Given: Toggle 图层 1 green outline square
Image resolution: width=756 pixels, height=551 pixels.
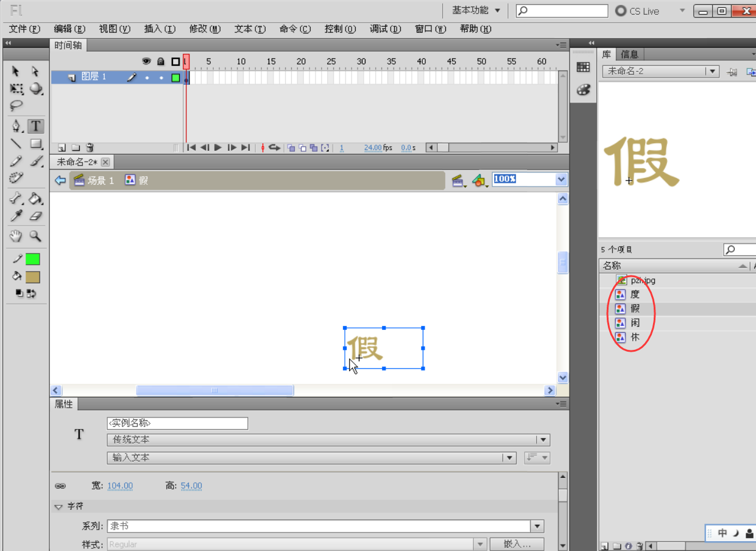Looking at the screenshot, I should [175, 77].
